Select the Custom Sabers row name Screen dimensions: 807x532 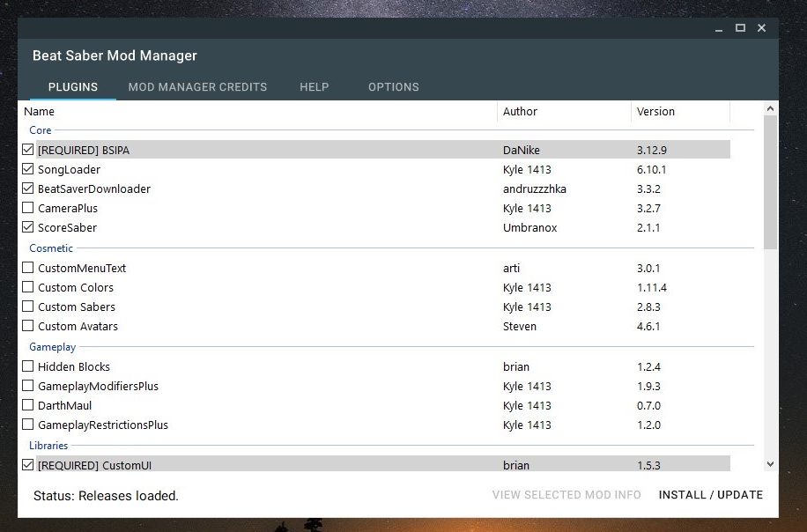click(77, 307)
